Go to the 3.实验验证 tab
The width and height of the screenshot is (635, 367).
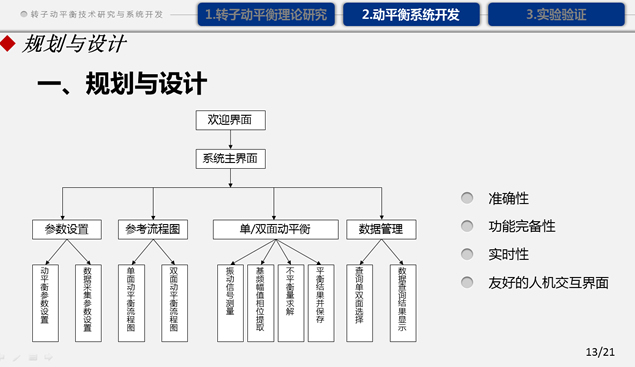tap(556, 15)
